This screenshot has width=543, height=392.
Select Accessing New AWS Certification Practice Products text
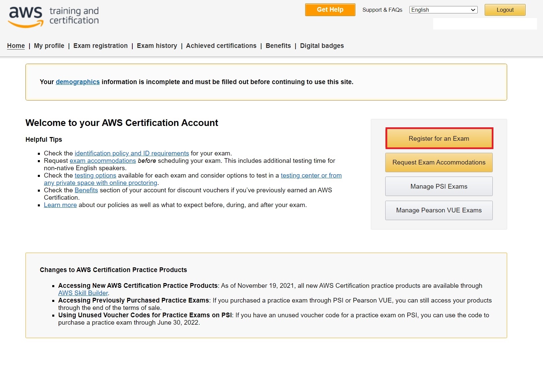(138, 286)
